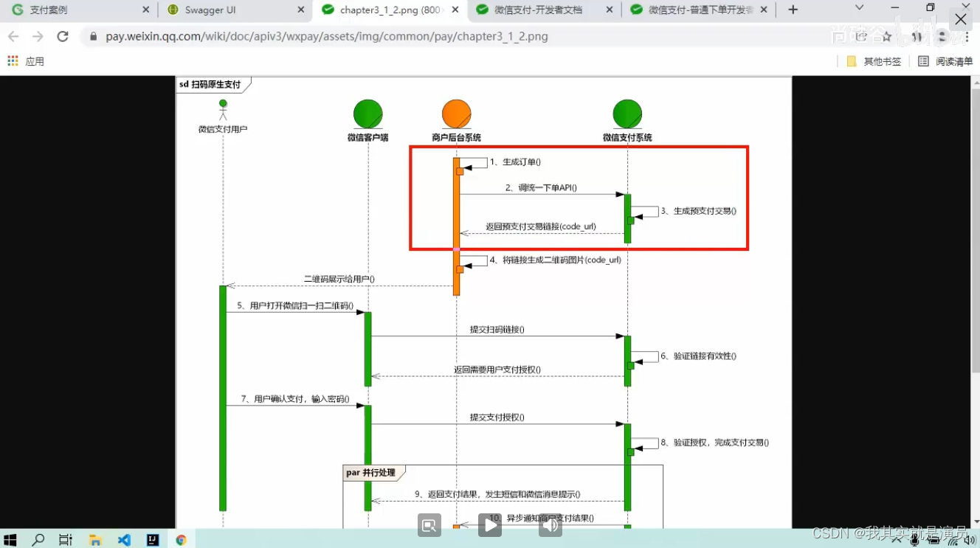Click the overlay volume speaker icon
This screenshot has width=980, height=548.
pos(550,525)
